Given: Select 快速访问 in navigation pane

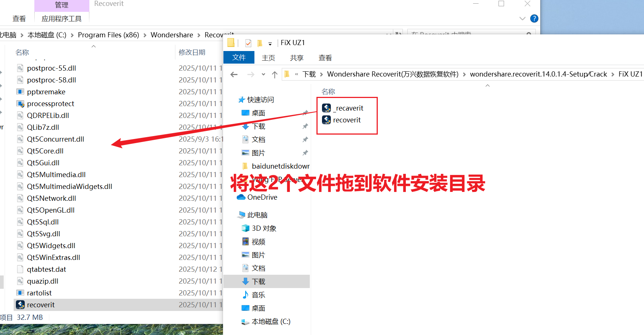Looking at the screenshot, I should pos(260,100).
